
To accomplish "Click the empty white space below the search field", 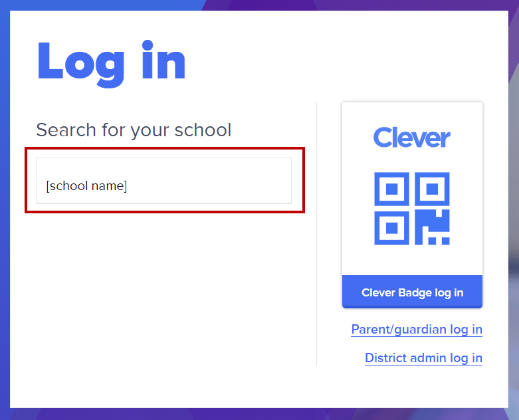I will 165,299.
